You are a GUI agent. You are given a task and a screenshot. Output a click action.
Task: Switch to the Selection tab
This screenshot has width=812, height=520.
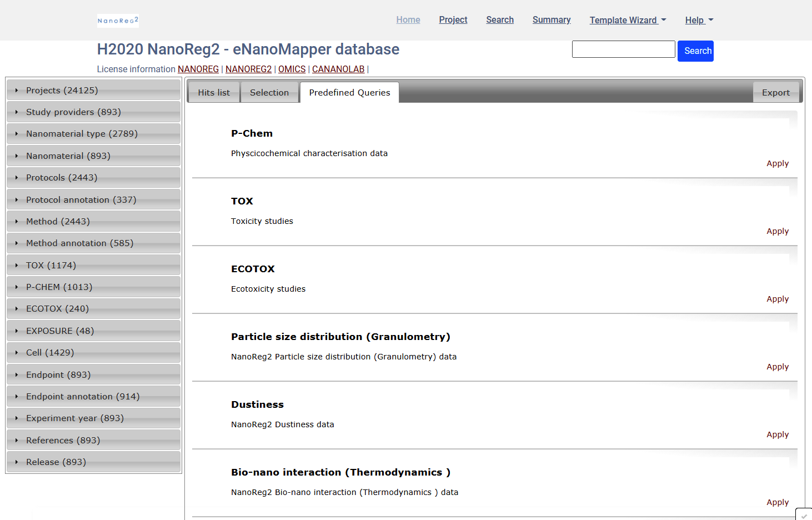269,92
